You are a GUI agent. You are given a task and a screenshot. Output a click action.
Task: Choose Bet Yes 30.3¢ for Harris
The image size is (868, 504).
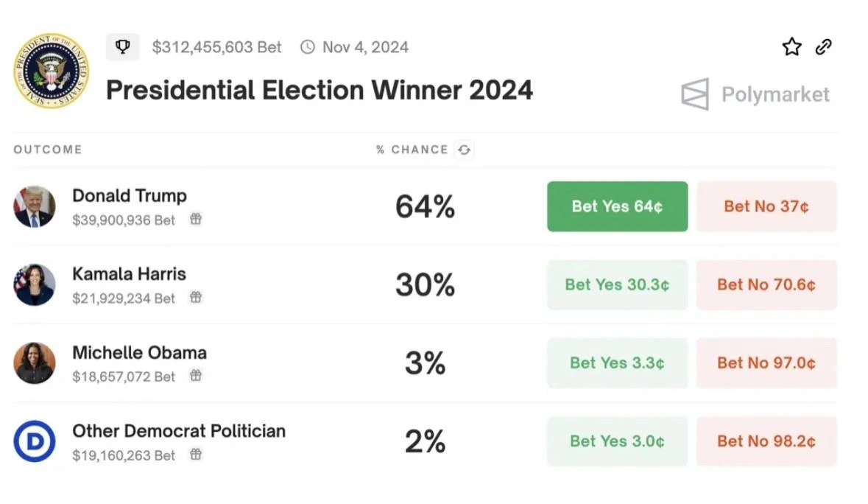[617, 284]
